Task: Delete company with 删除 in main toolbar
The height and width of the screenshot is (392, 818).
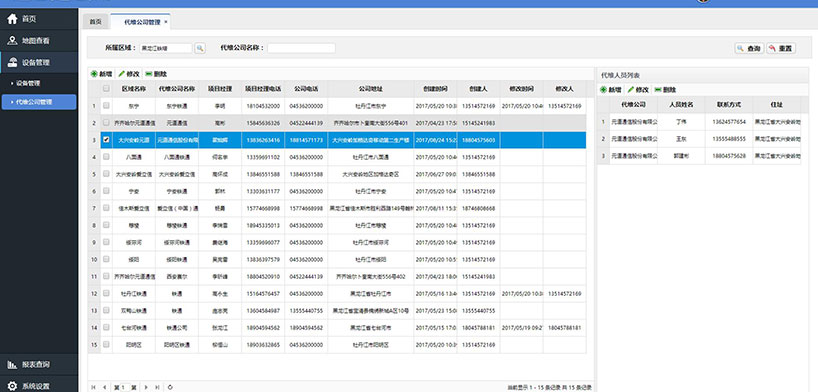Action: [157, 74]
